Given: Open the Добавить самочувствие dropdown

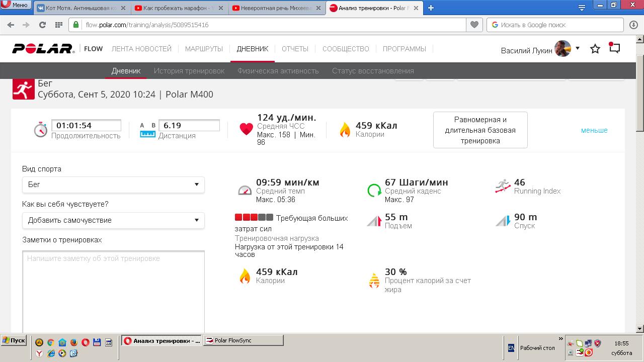Looking at the screenshot, I should (113, 220).
